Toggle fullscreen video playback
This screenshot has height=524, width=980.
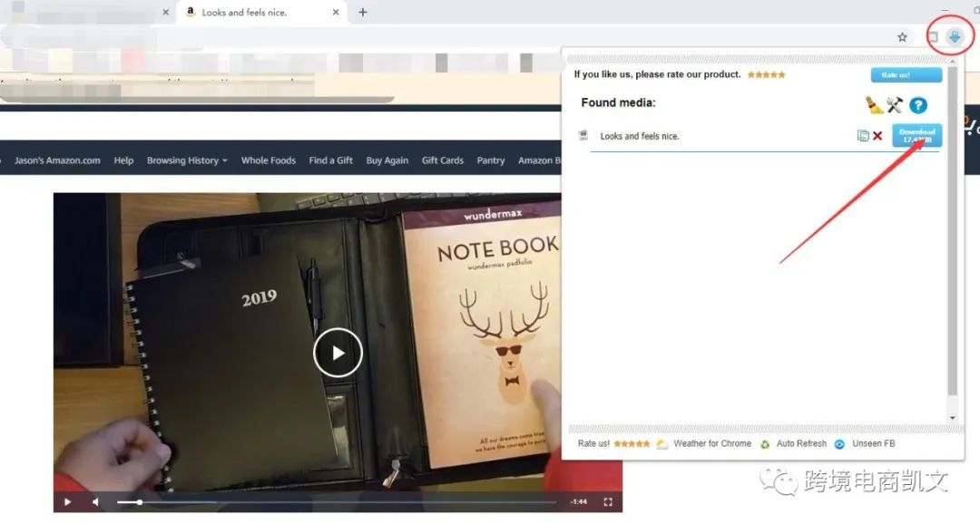(x=609, y=501)
